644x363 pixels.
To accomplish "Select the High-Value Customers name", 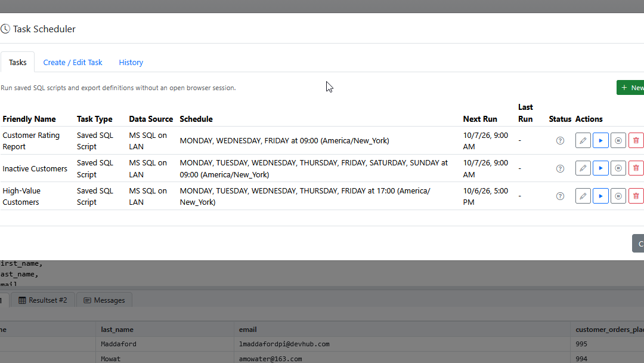I will pyautogui.click(x=21, y=196).
